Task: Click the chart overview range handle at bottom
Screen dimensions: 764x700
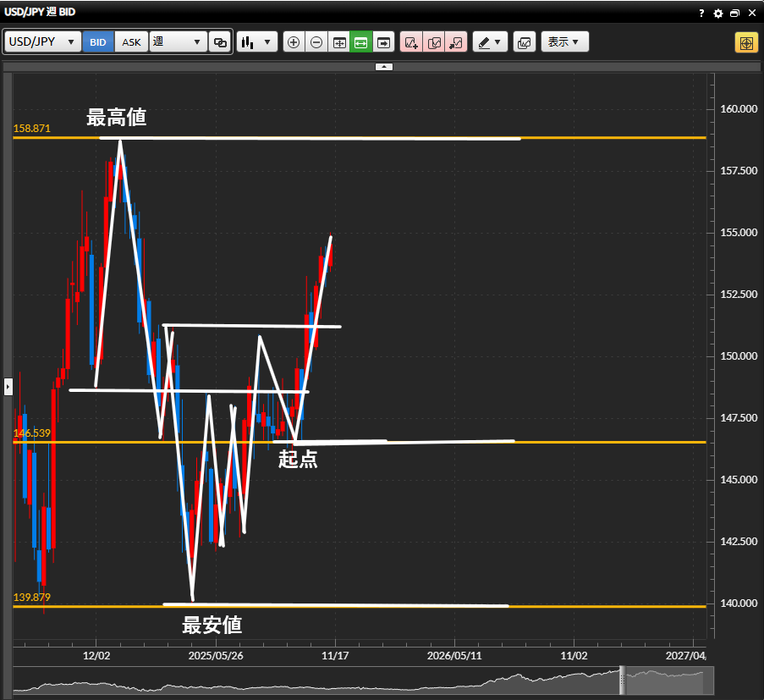Action: (x=623, y=679)
